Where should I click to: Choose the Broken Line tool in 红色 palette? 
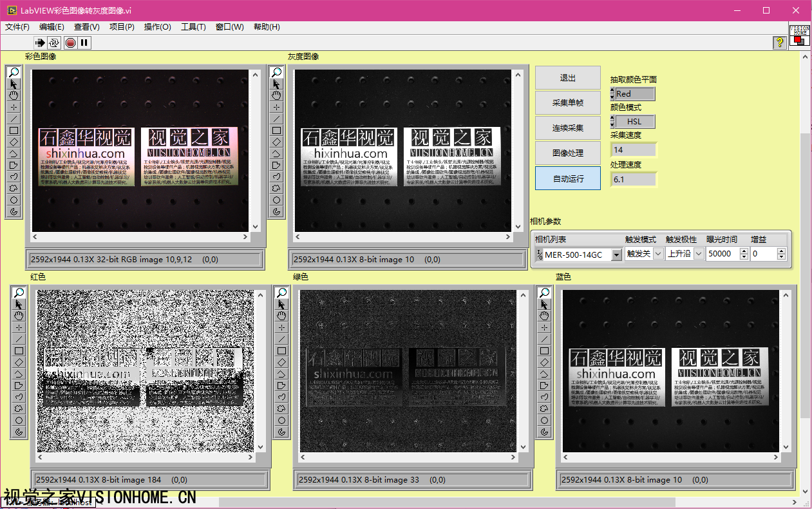(x=19, y=374)
